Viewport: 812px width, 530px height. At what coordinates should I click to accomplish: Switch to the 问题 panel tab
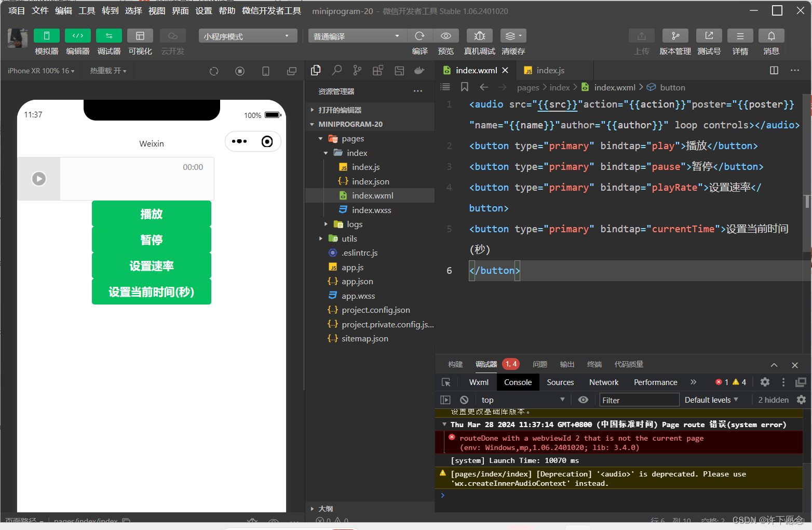(540, 364)
